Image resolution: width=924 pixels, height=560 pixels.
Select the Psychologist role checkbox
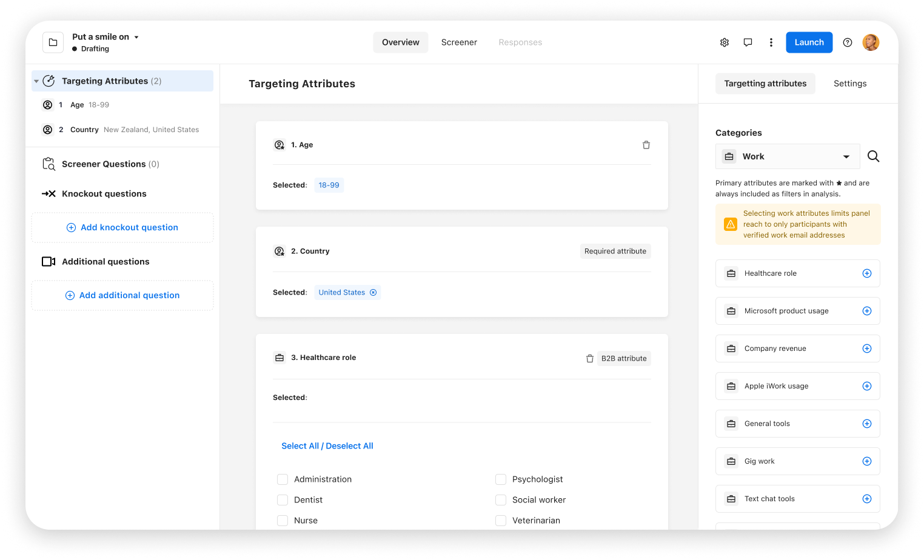click(x=501, y=479)
